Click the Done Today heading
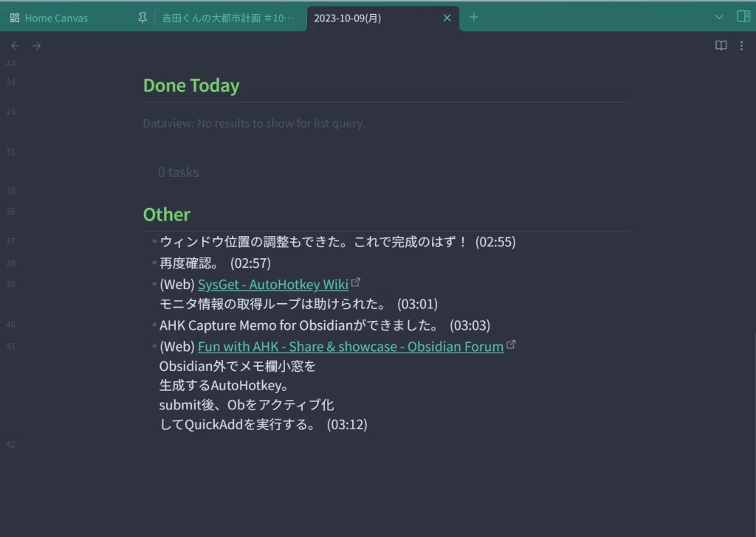 point(191,86)
